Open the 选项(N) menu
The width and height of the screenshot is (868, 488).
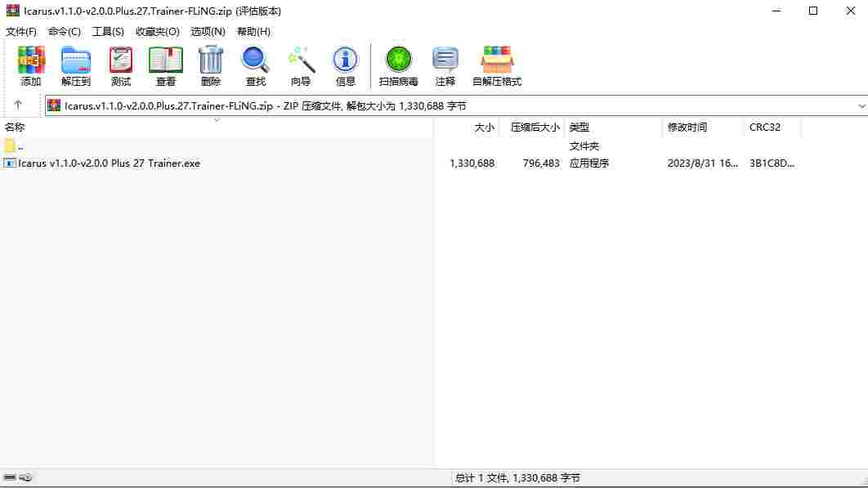click(208, 32)
